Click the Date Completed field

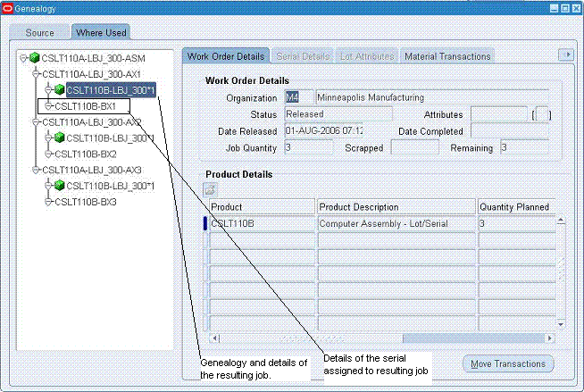coord(510,131)
